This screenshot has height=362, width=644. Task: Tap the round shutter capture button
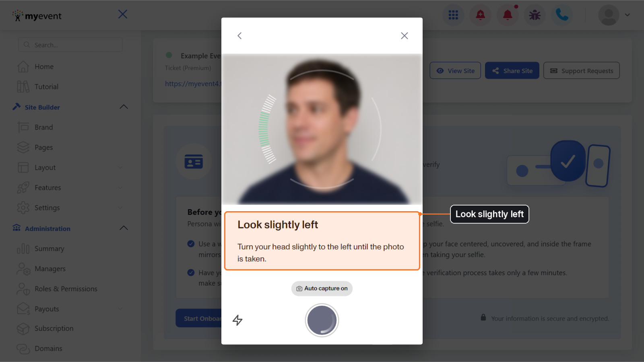click(322, 320)
